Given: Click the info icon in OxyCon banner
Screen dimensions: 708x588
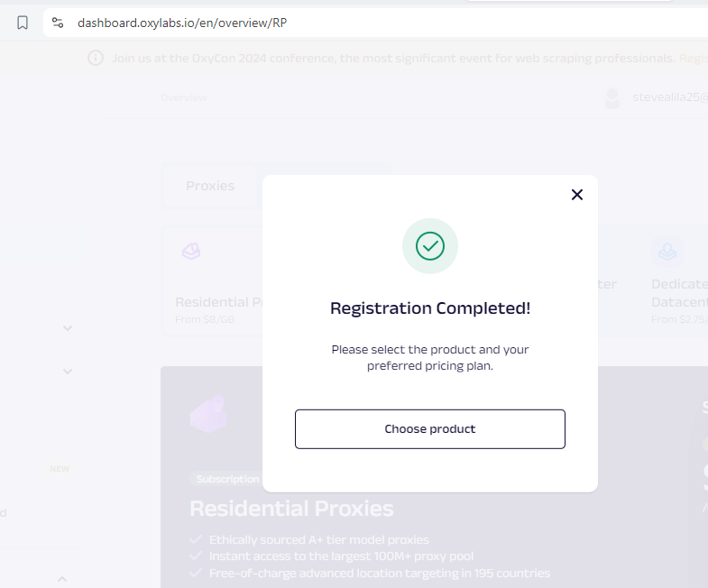Looking at the screenshot, I should tap(96, 58).
